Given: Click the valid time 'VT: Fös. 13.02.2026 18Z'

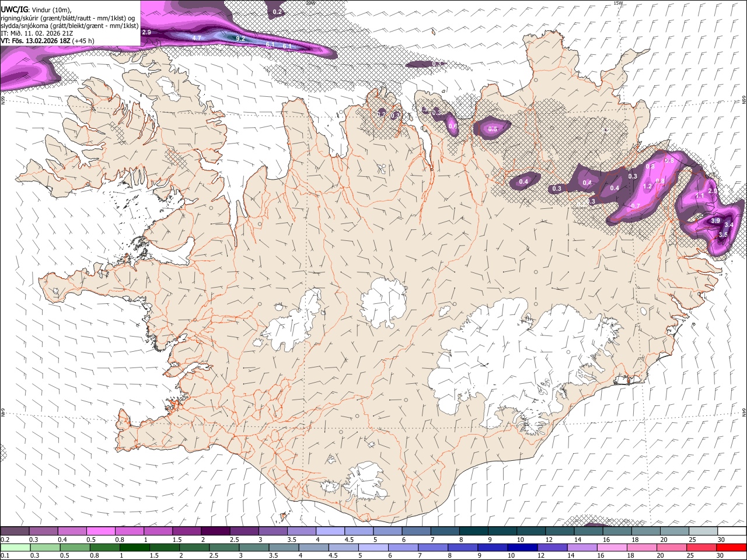Looking at the screenshot, I should coord(36,41).
